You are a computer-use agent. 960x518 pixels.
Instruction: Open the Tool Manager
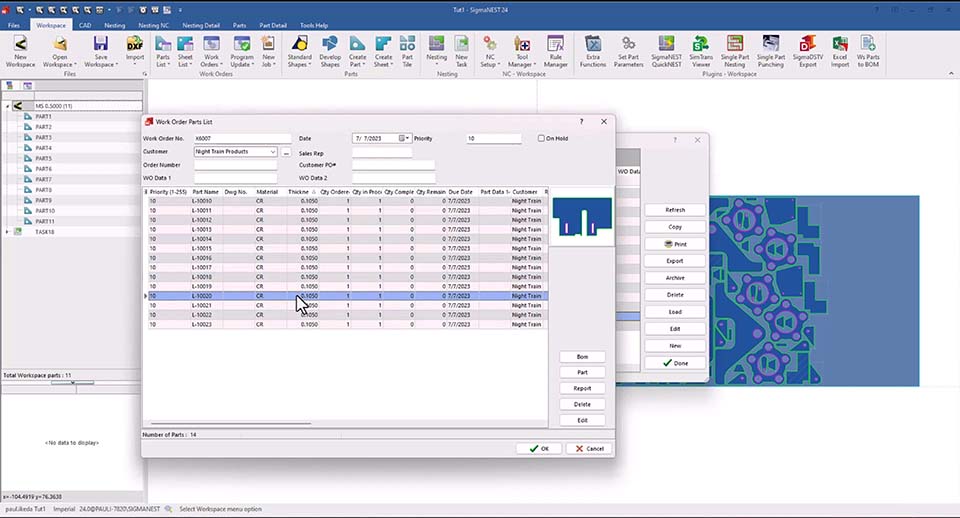(x=522, y=51)
